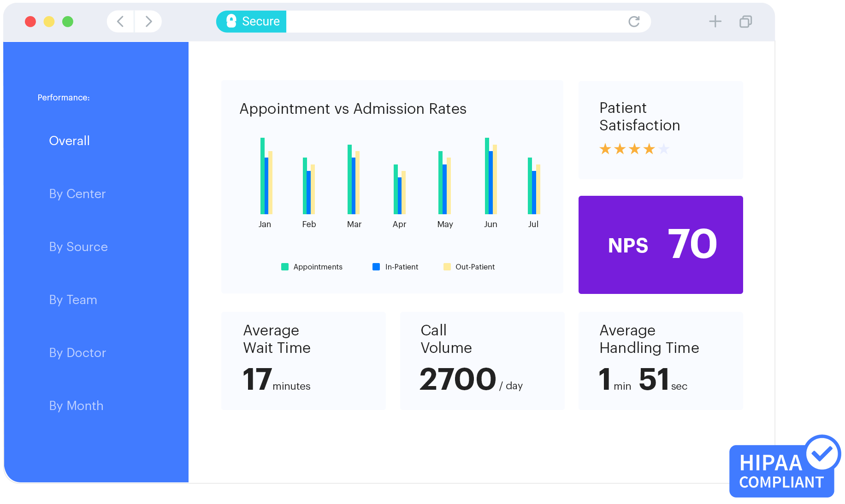The height and width of the screenshot is (504, 845).
Task: Select the By Team sidebar item
Action: click(x=73, y=300)
